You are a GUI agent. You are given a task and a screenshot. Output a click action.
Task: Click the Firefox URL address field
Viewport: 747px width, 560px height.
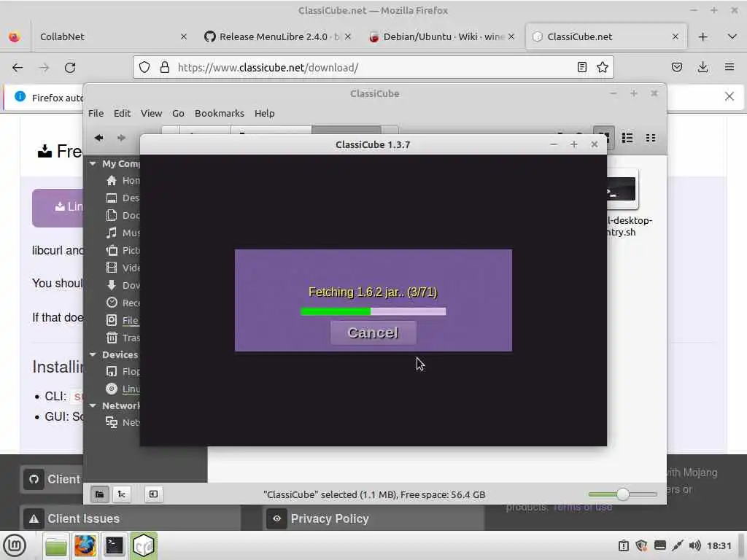click(371, 68)
